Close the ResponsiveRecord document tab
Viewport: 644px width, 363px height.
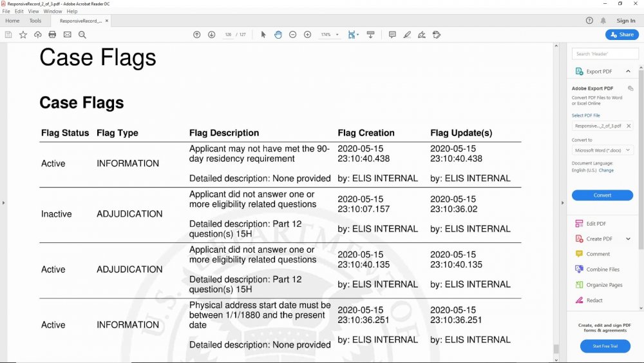point(107,21)
